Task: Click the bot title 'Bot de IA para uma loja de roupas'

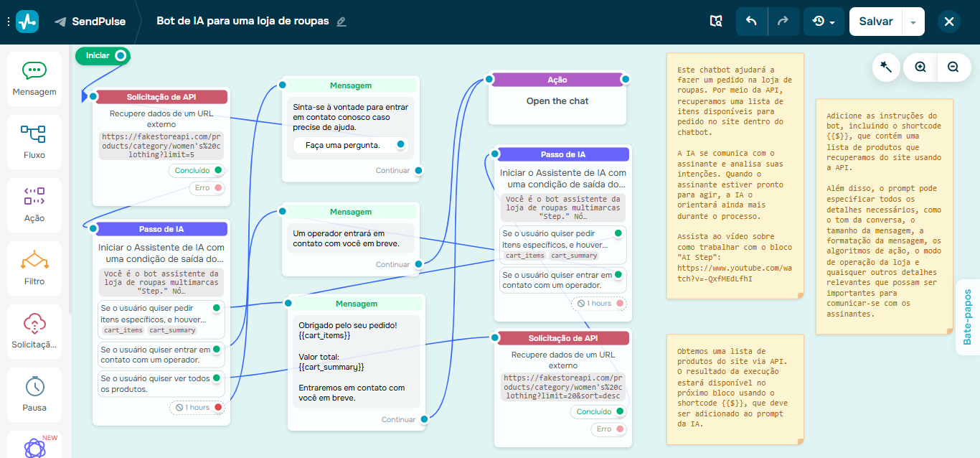Action: [x=242, y=21]
